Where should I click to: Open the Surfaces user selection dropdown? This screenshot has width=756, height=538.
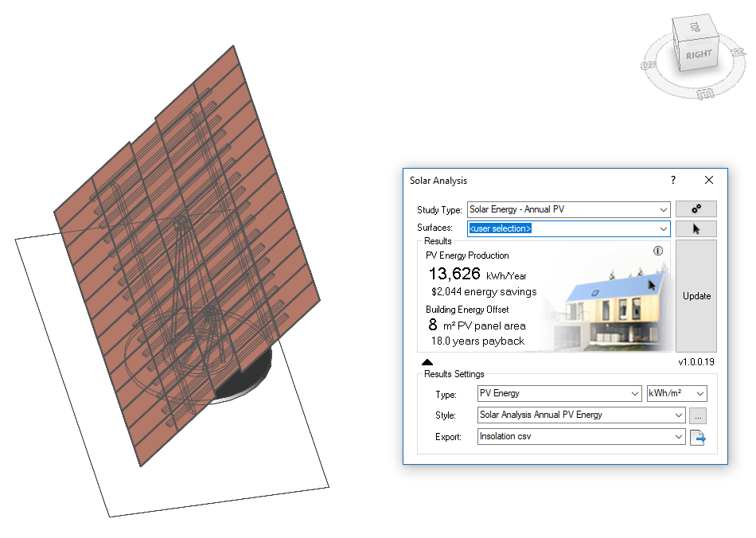568,228
